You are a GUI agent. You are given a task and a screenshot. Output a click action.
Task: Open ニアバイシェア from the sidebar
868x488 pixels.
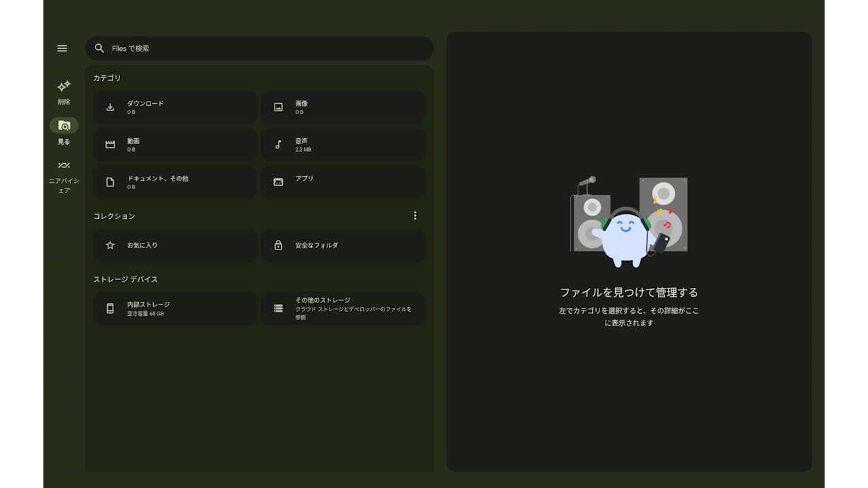tap(62, 169)
